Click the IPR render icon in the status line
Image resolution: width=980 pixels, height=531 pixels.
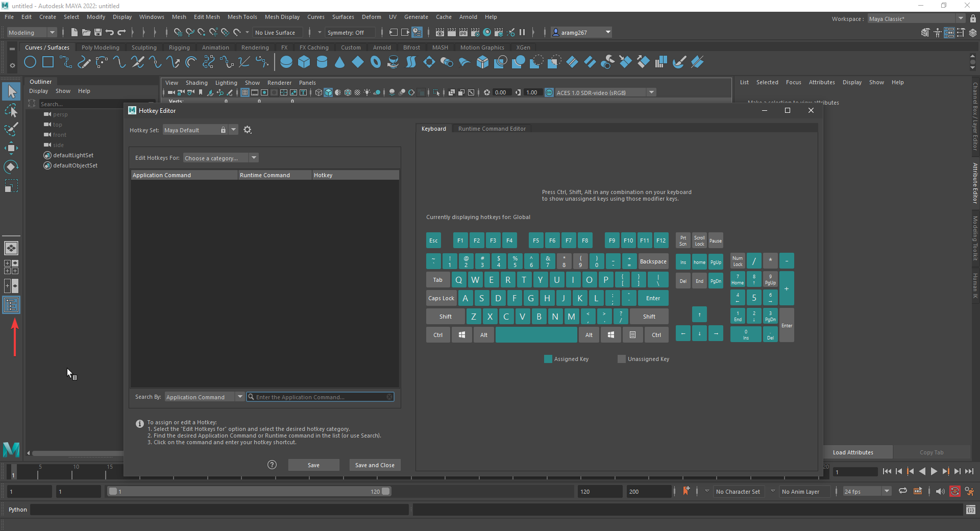coord(463,33)
